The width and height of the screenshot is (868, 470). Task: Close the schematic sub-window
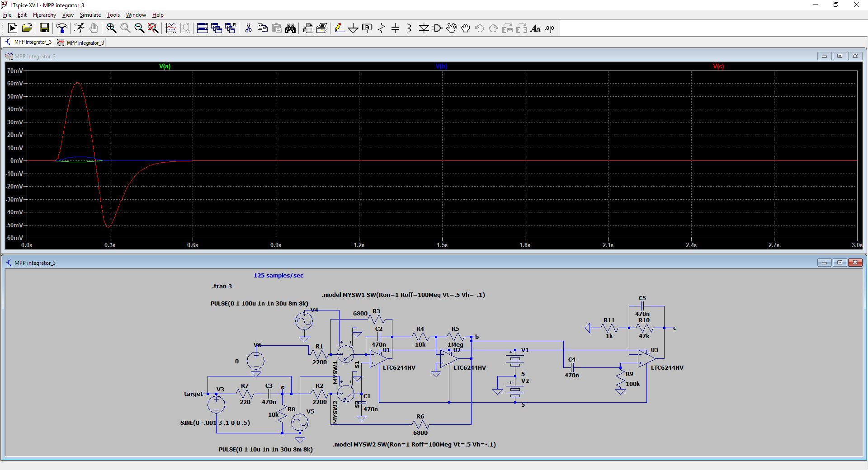855,263
